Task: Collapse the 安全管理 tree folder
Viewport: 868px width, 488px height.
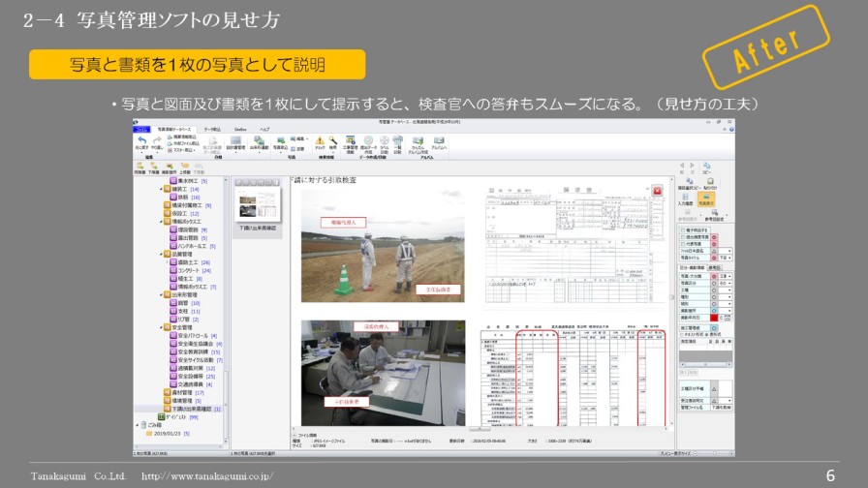Action: 163,327
